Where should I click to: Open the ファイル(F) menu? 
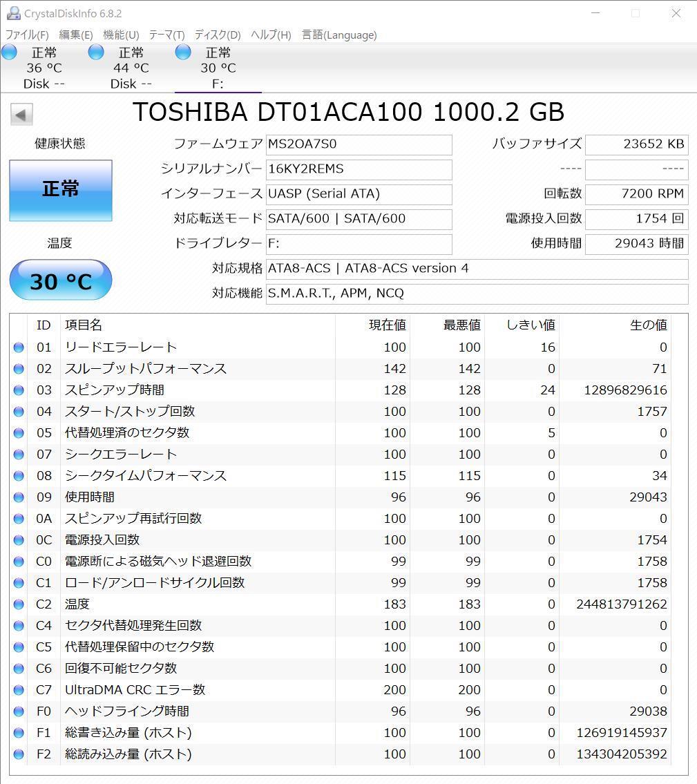[27, 35]
